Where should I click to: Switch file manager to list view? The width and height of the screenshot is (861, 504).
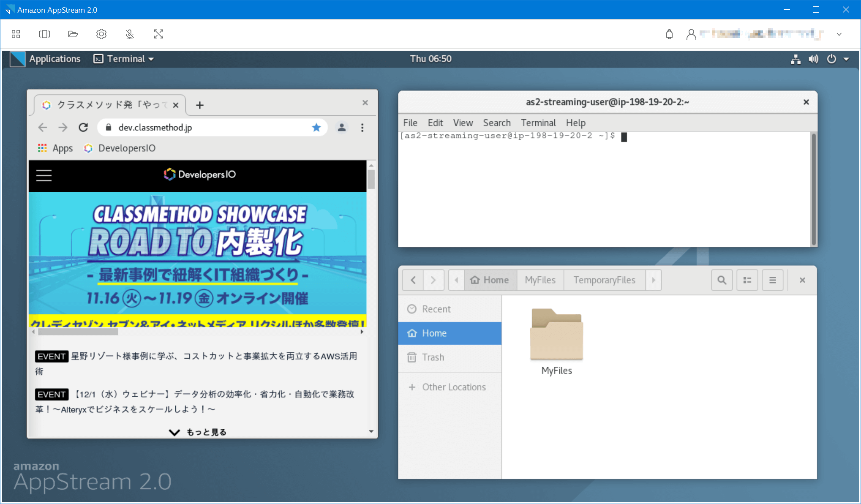coord(747,280)
